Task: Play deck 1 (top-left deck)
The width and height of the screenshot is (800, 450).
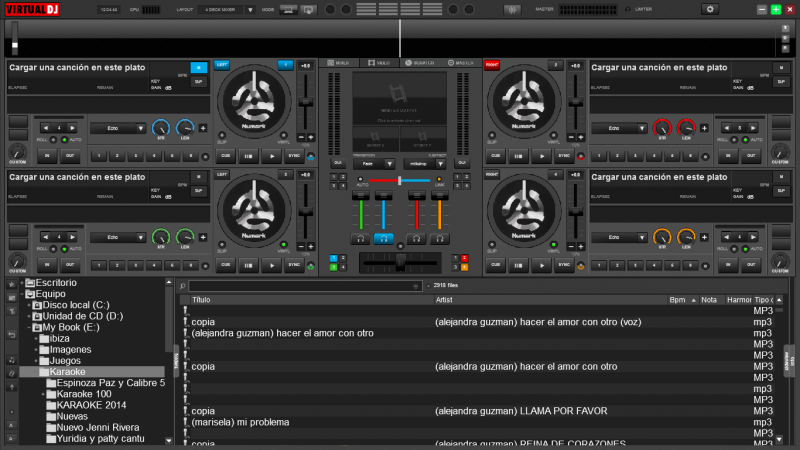Action: [x=271, y=156]
